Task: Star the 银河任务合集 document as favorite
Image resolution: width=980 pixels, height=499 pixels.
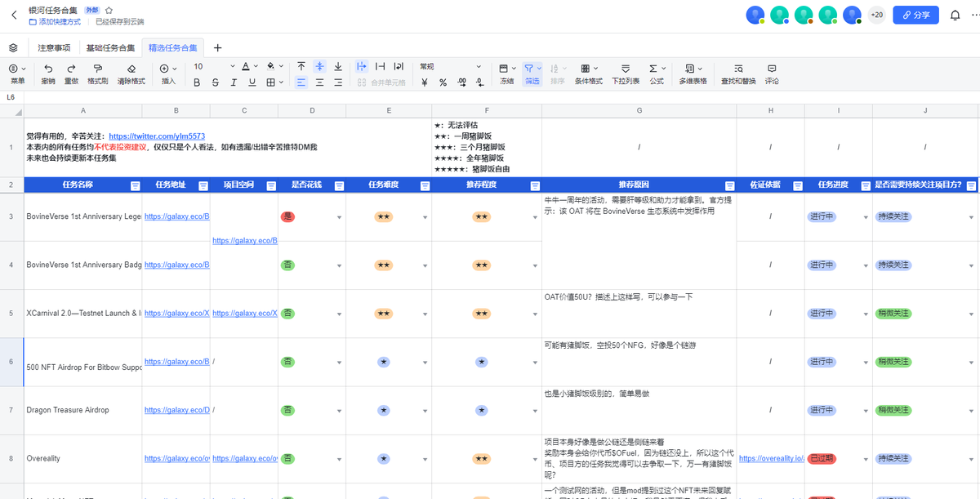Action: pos(109,10)
